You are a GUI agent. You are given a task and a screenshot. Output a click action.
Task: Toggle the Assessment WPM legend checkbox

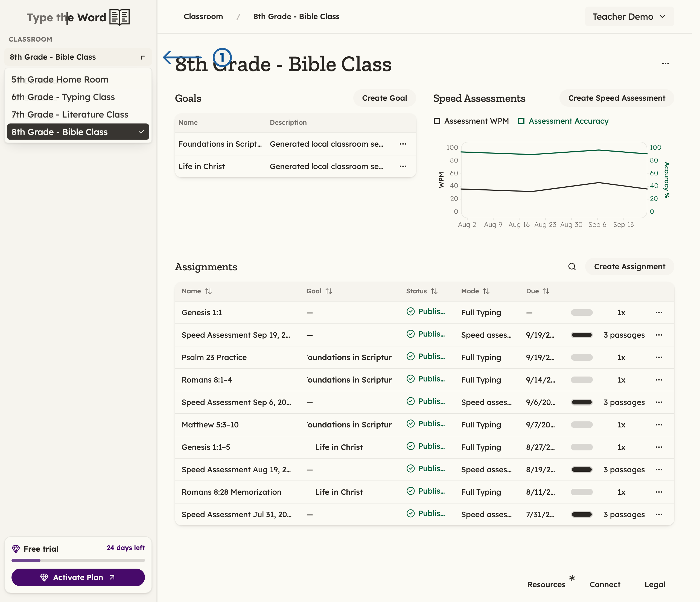click(x=437, y=121)
